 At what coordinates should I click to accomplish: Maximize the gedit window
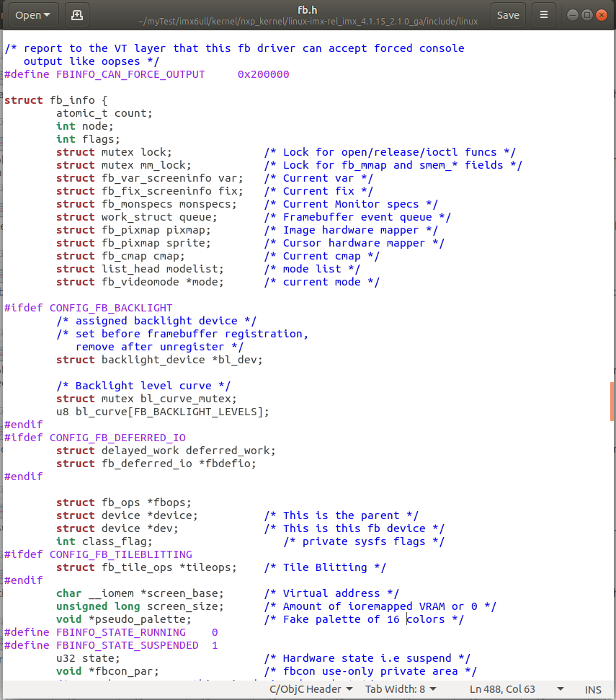pyautogui.click(x=587, y=15)
